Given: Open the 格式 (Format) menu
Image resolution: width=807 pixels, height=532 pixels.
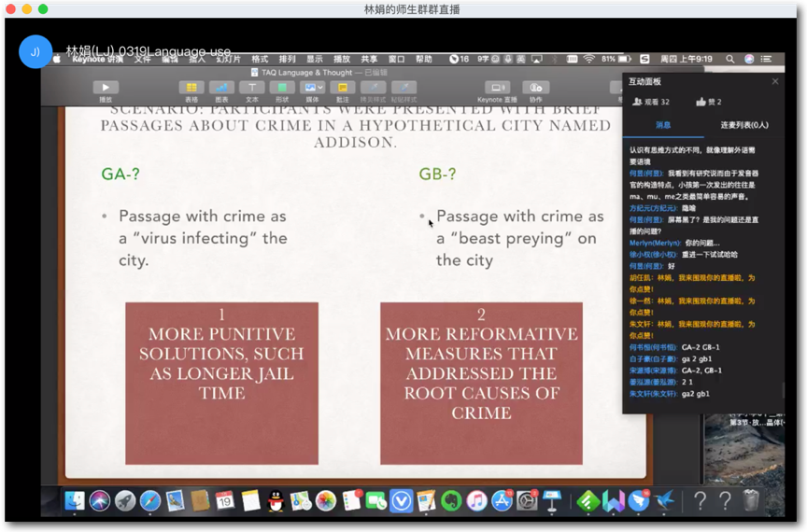Looking at the screenshot, I should pos(260,59).
